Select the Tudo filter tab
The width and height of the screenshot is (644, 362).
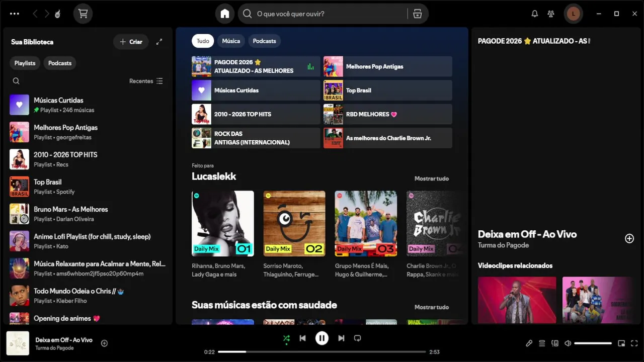pos(203,41)
